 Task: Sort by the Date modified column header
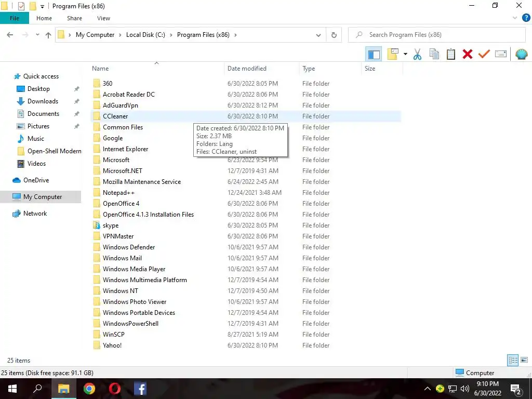pyautogui.click(x=247, y=69)
